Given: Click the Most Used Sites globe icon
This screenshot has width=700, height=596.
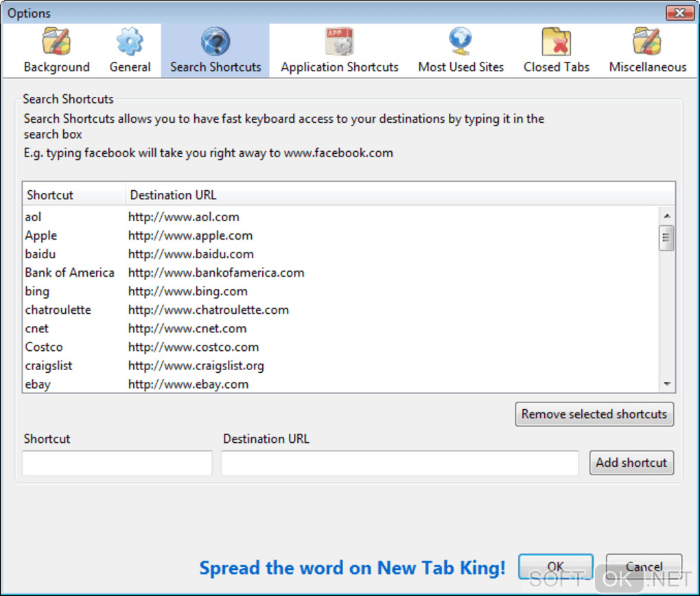Looking at the screenshot, I should pyautogui.click(x=460, y=42).
